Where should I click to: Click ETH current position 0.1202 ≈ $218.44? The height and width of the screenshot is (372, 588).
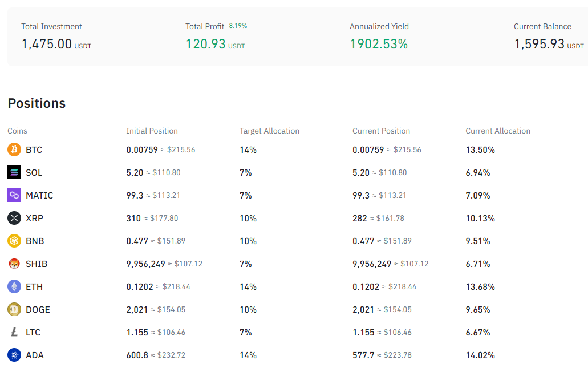[x=385, y=287]
